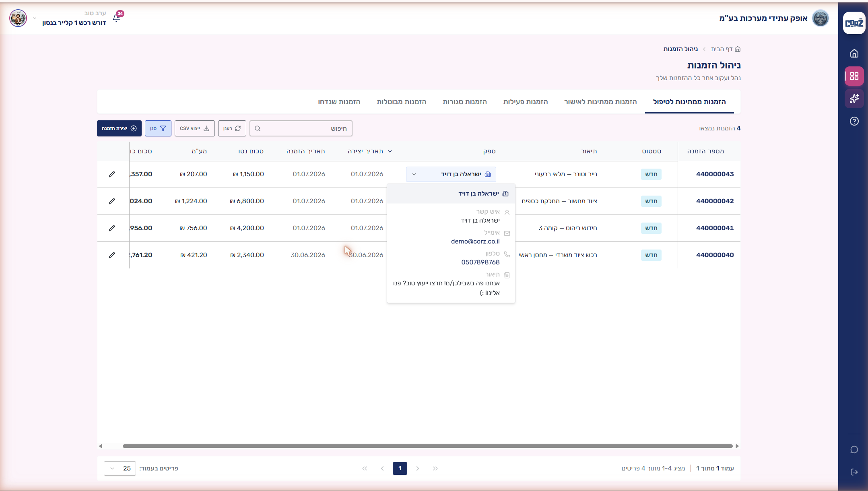Click מע"מ column header
868x491 pixels.
(199, 151)
